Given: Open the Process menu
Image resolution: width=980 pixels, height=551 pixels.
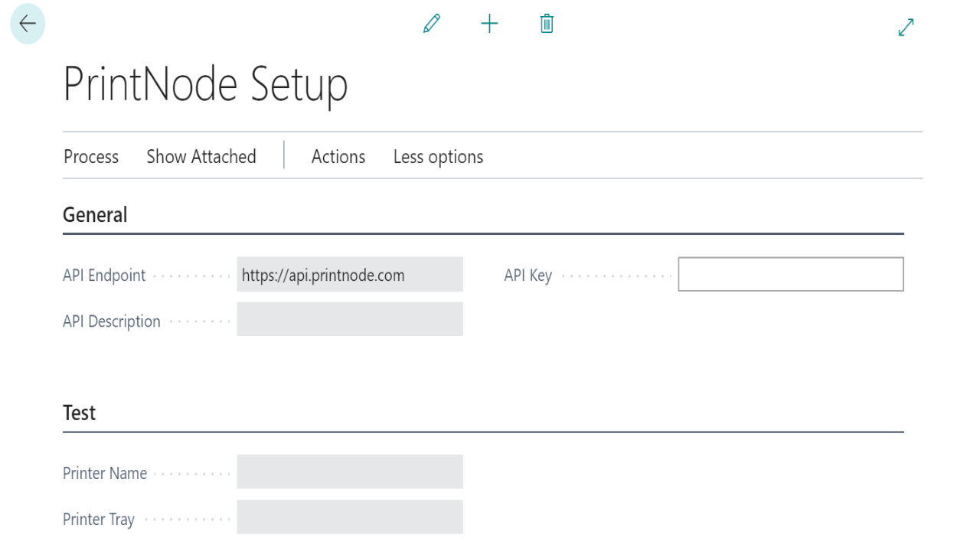Looking at the screenshot, I should click(x=91, y=157).
